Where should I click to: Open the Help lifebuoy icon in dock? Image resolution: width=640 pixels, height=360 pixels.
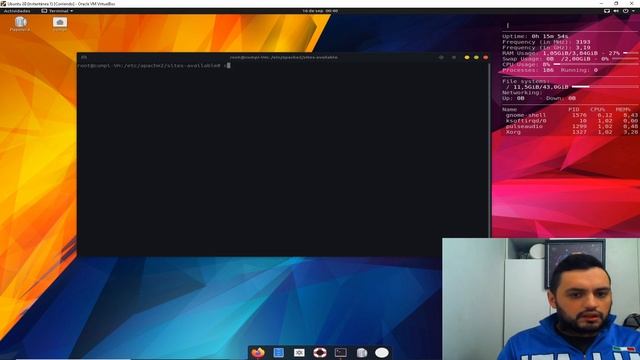[x=320, y=352]
